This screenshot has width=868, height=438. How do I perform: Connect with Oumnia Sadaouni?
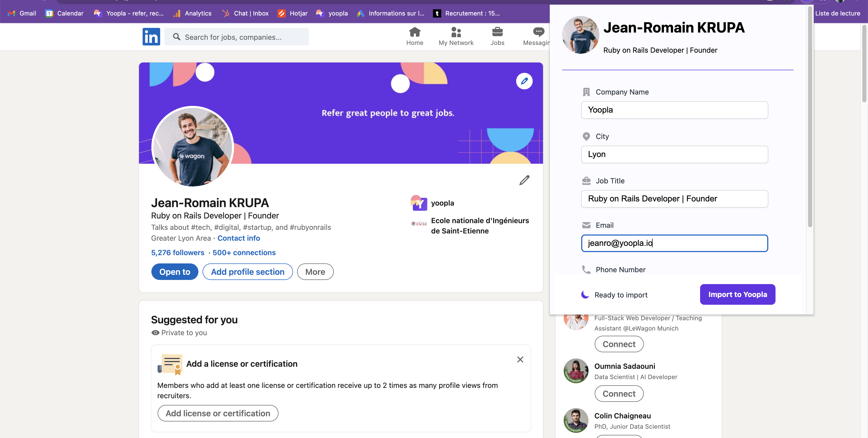tap(619, 394)
